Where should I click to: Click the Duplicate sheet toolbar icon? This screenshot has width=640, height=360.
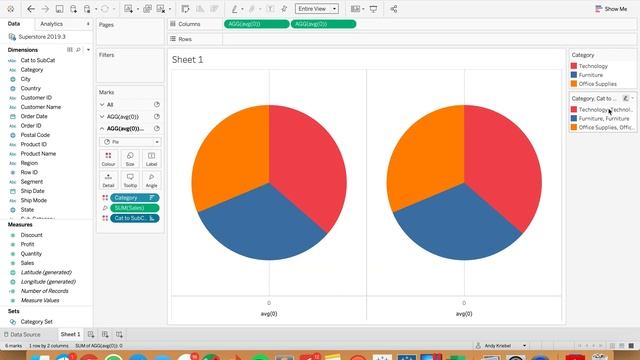click(x=147, y=9)
